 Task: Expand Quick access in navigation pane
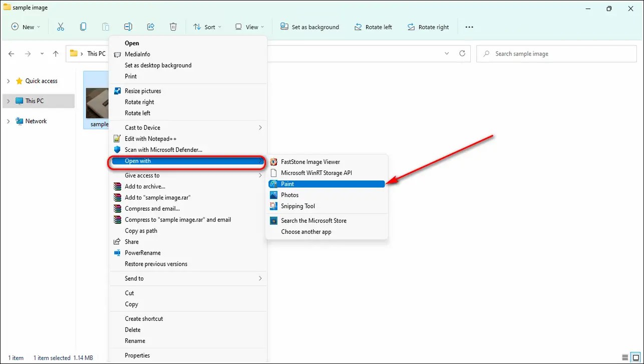pos(9,81)
